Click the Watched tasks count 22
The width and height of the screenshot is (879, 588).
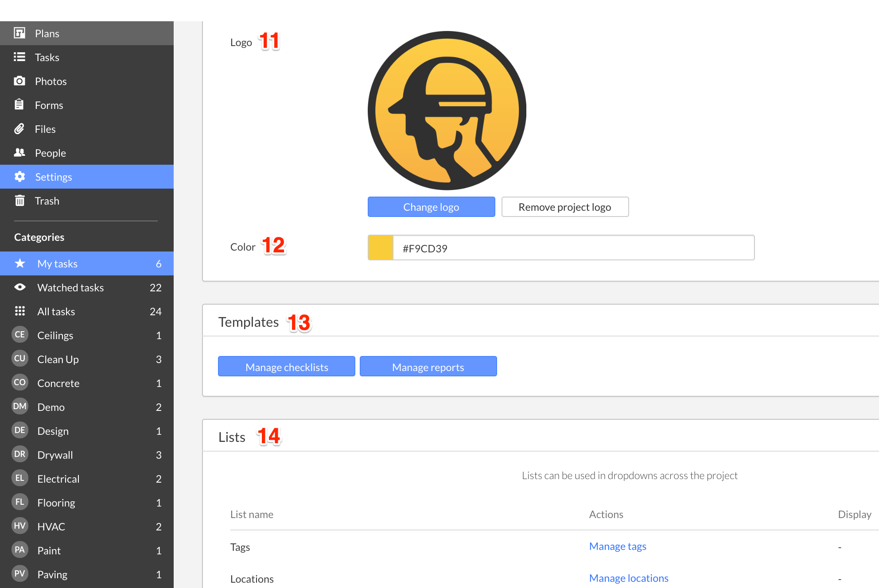click(156, 287)
